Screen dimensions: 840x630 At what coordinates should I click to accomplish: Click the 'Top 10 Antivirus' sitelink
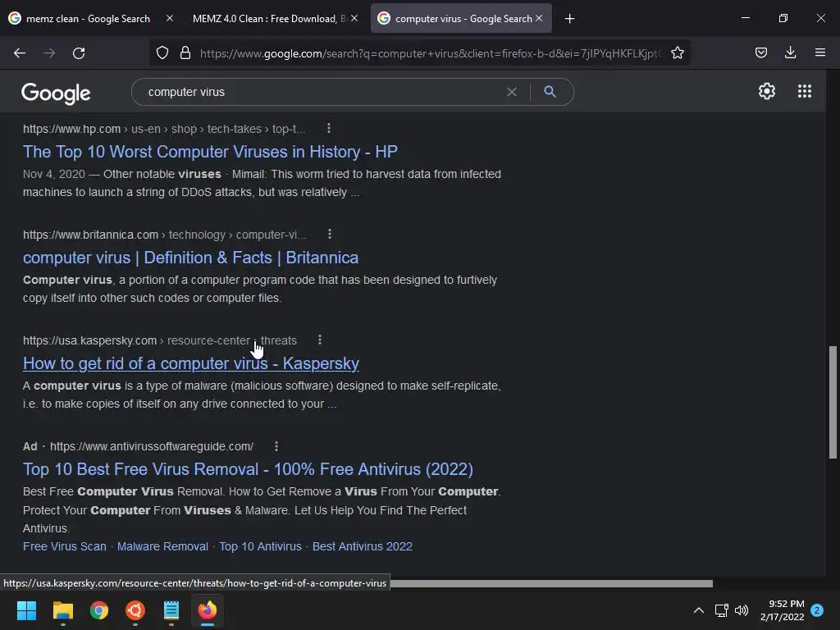[260, 546]
